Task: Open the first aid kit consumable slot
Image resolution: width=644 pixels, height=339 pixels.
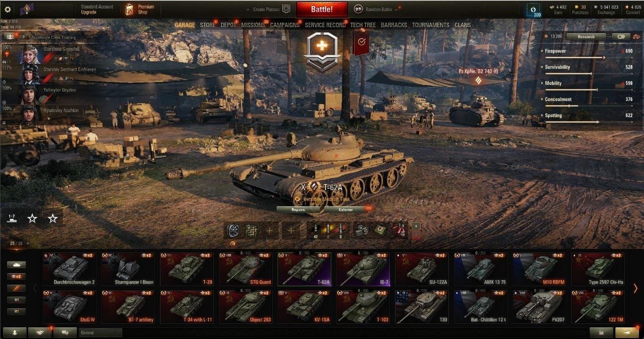Action: (380, 230)
